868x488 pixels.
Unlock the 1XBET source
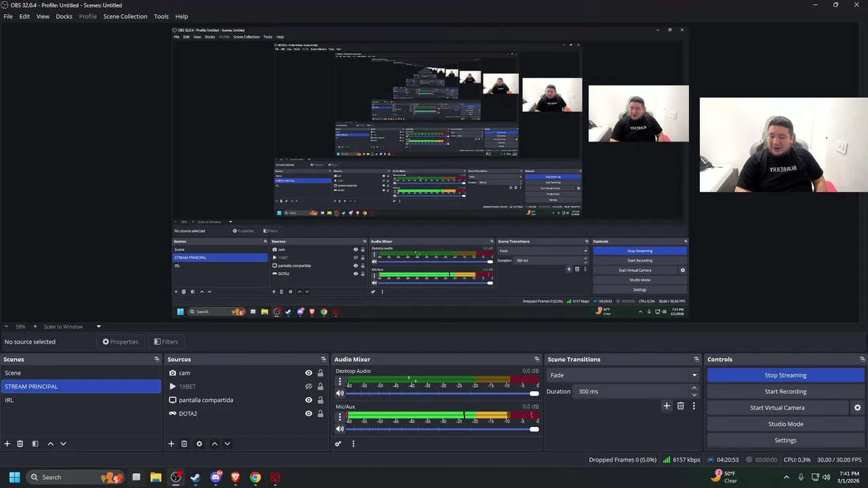(x=320, y=386)
